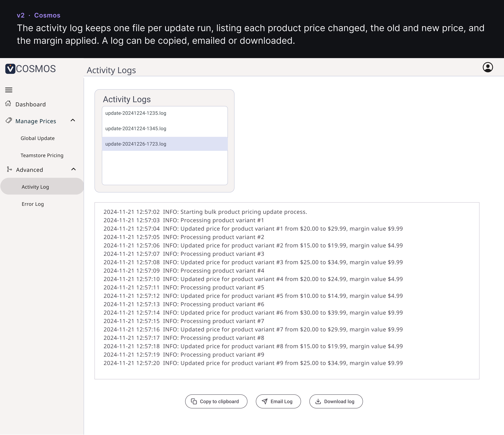
Task: Click the Download log button label
Action: pyautogui.click(x=339, y=402)
